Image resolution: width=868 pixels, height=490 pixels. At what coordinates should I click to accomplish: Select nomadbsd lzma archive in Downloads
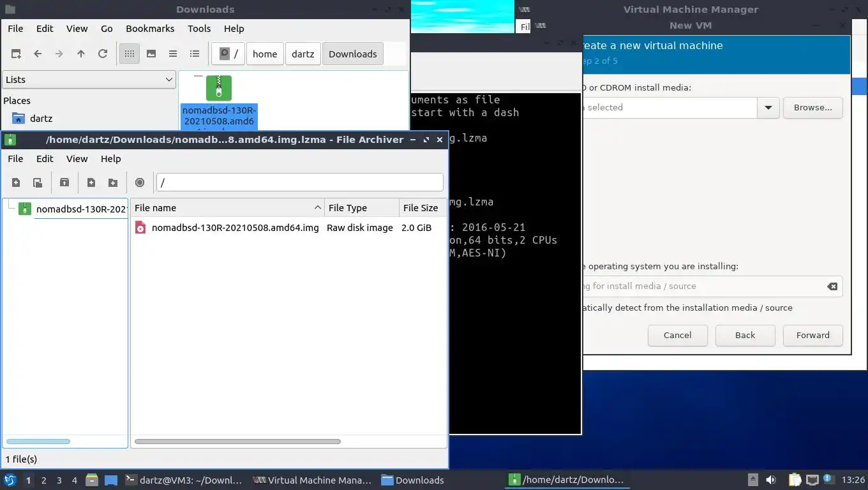coord(219,103)
